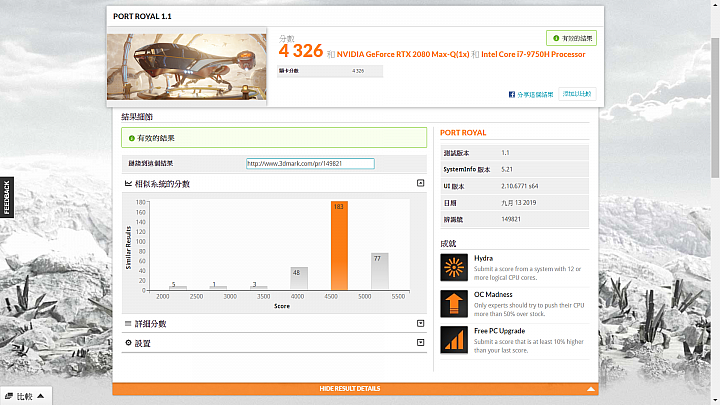Viewport: 720px width, 405px height.
Task: Open the Intel Core i7-9750H Processor link
Action: [533, 54]
